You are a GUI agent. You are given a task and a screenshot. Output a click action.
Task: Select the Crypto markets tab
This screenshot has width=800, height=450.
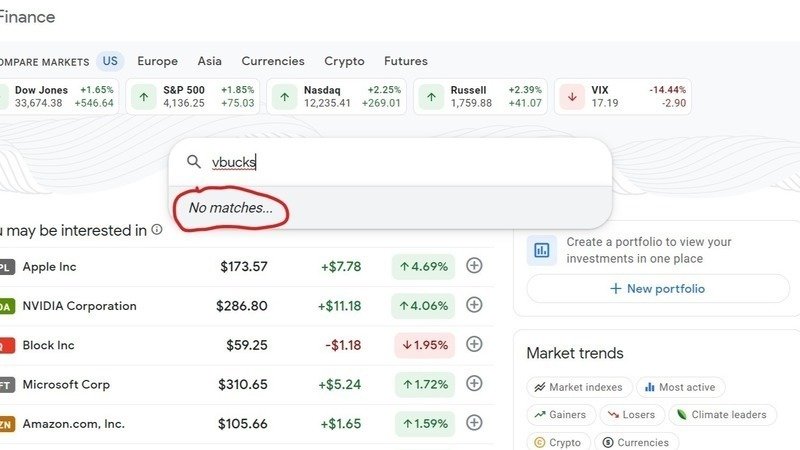coord(344,61)
